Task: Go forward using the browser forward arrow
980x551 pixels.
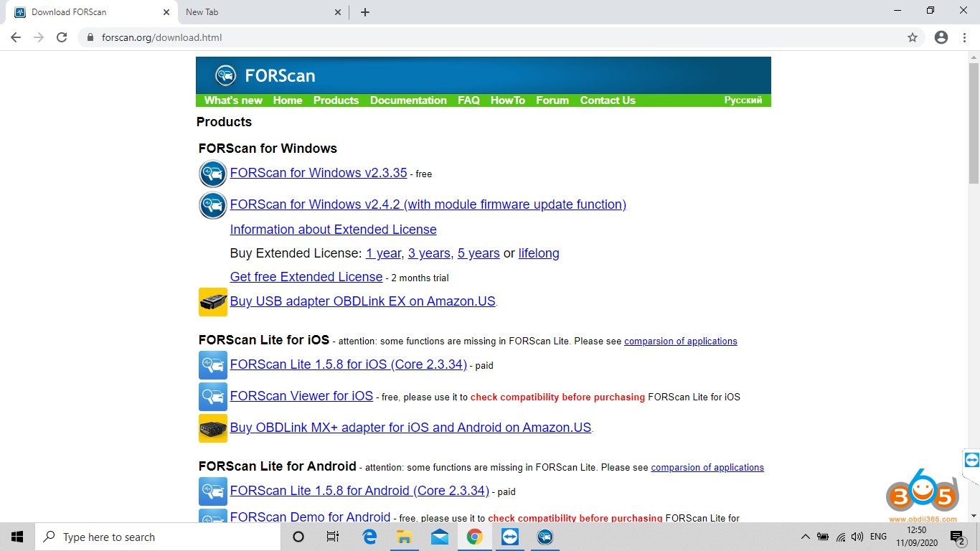Action: tap(39, 37)
